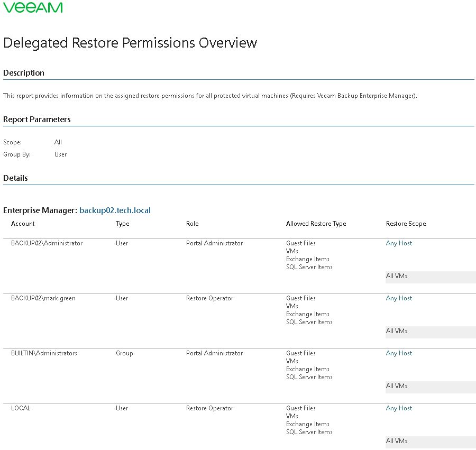This screenshot has height=450, width=476.
Task: Open Any Host link for LOCAL account
Action: [x=399, y=408]
